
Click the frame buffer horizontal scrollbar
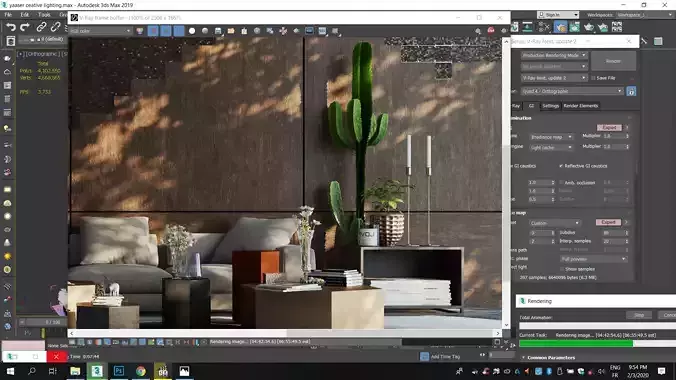285,333
